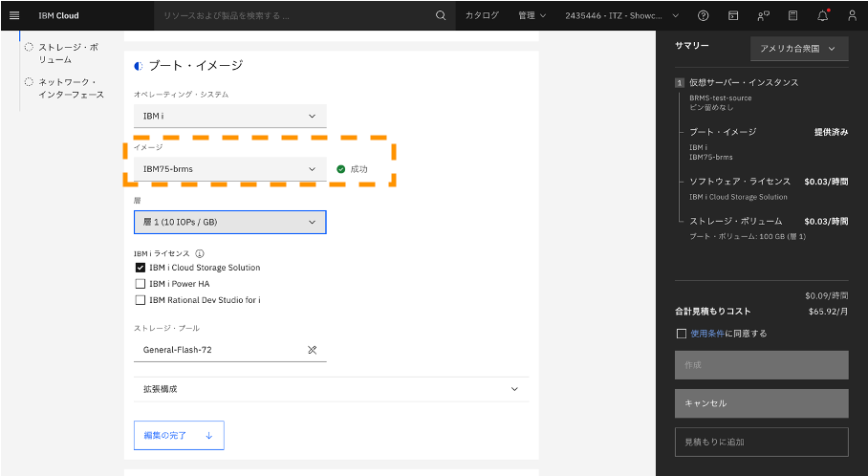
Task: Open the アメリカ合衆国 country dropdown
Action: [x=799, y=49]
